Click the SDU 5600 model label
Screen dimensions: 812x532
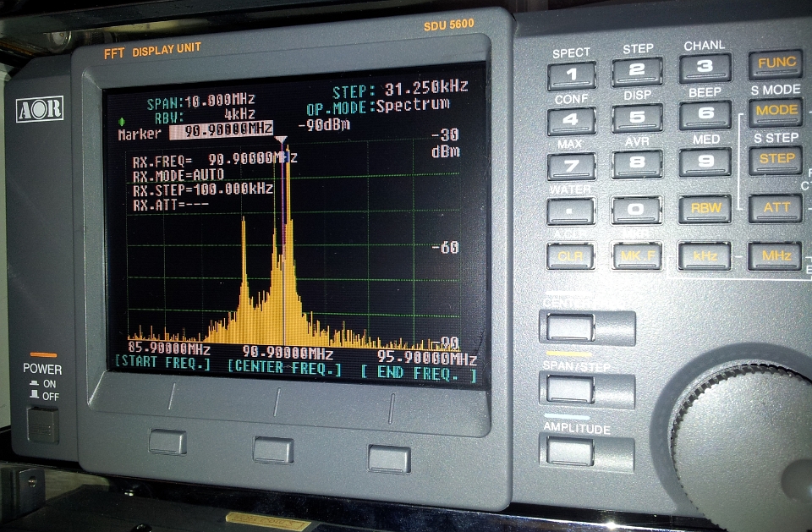pos(449,25)
